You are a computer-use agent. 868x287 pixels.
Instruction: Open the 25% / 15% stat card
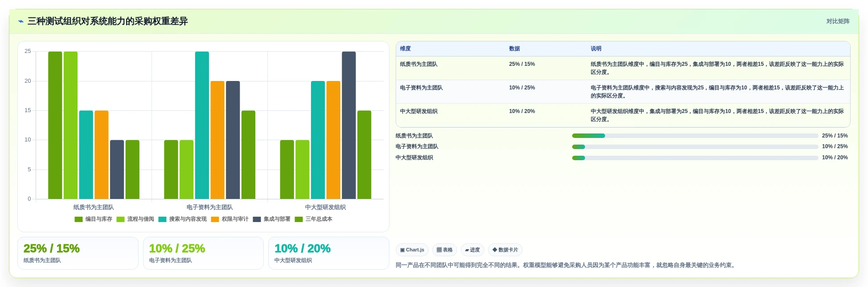click(78, 253)
